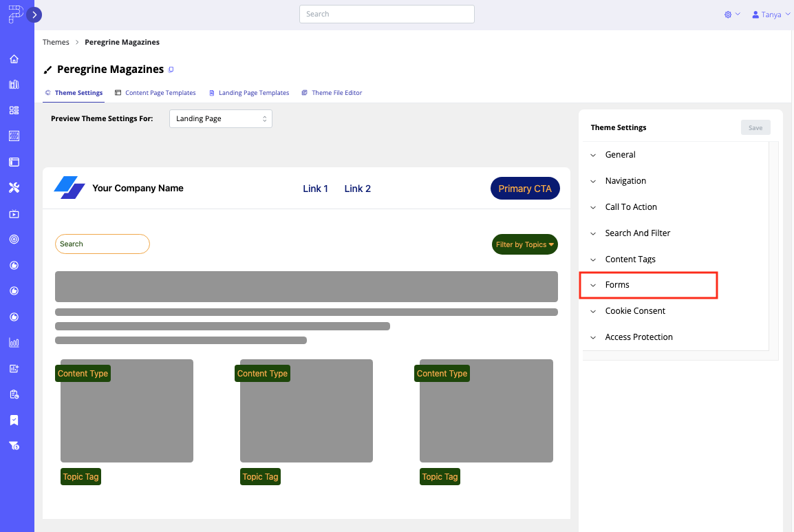Click the Home icon in the sidebar
The image size is (794, 532).
14,58
